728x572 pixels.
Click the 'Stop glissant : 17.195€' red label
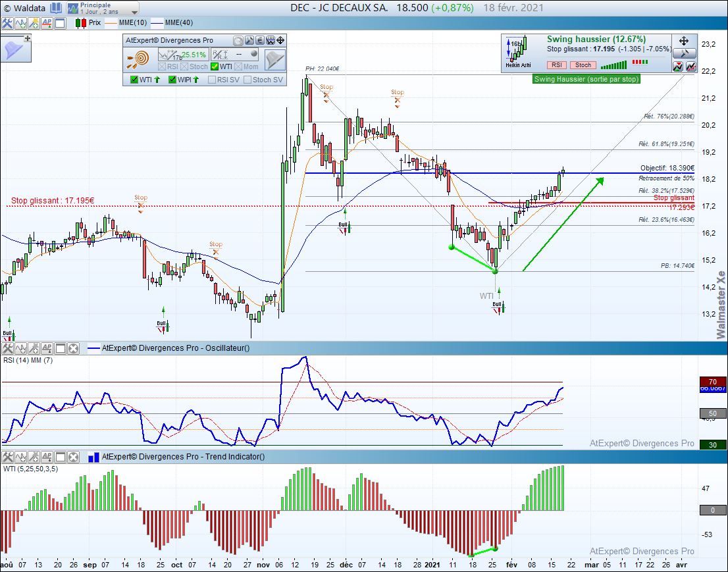[x=53, y=201]
